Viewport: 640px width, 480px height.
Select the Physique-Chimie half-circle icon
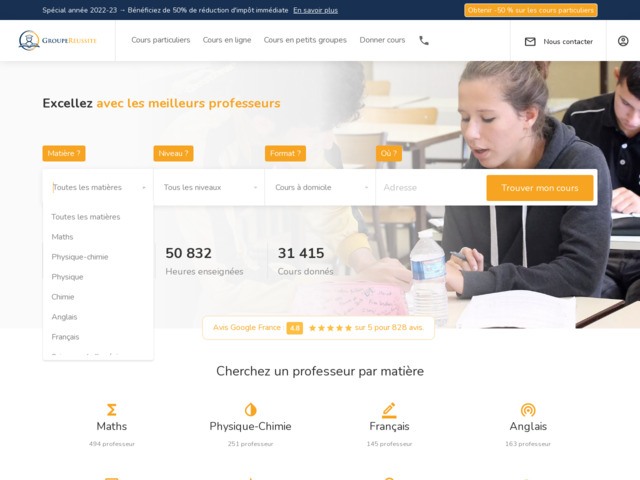point(250,409)
